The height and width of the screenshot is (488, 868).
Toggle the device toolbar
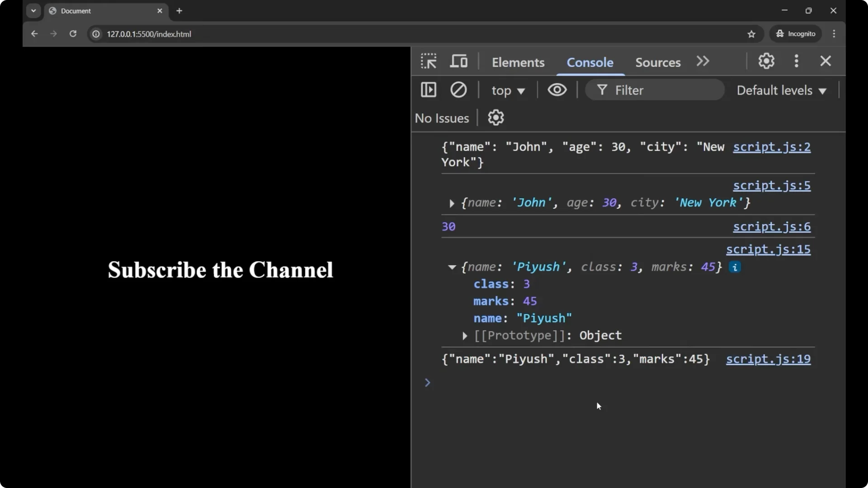(459, 61)
